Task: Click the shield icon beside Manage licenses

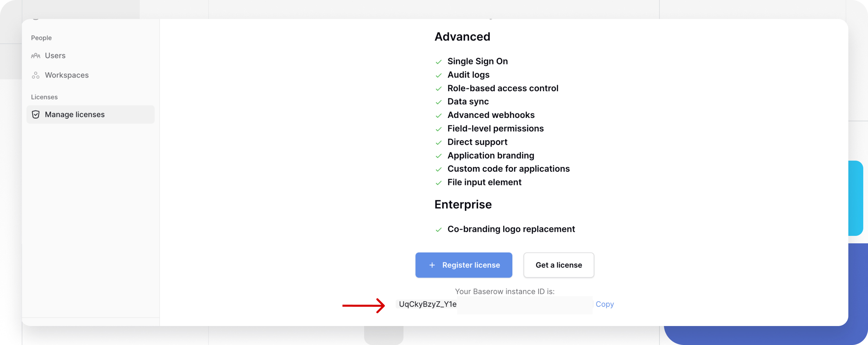Action: [x=36, y=115]
